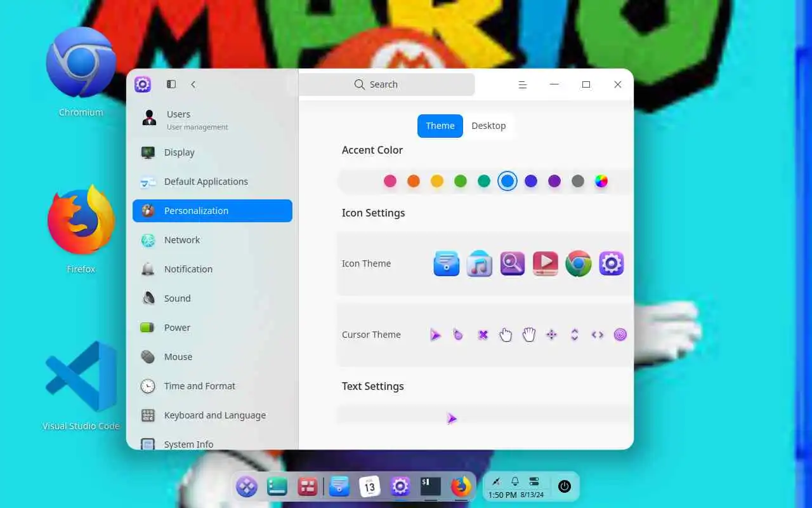Open Default Applications settings
812x508 pixels.
213,182
